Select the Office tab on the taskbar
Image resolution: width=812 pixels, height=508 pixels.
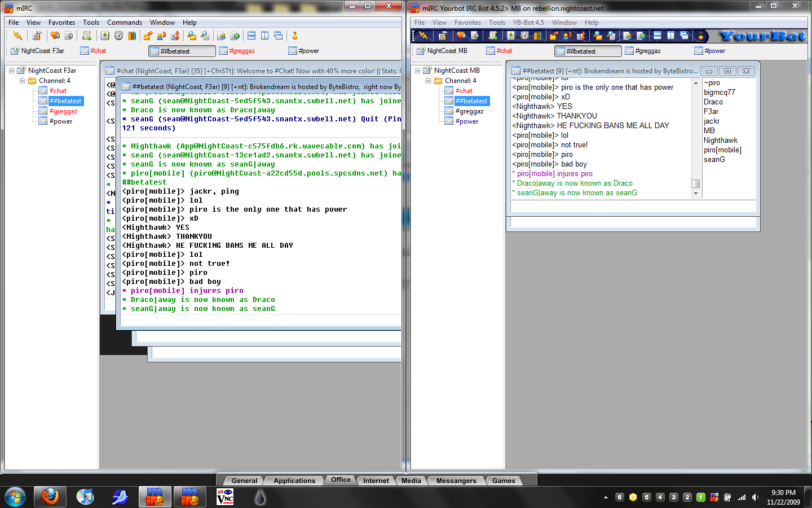click(341, 480)
